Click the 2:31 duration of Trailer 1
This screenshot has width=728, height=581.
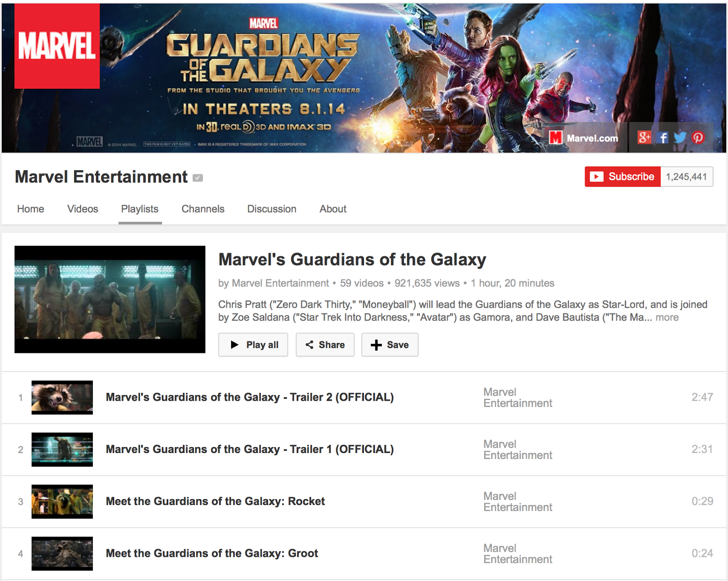pos(702,449)
